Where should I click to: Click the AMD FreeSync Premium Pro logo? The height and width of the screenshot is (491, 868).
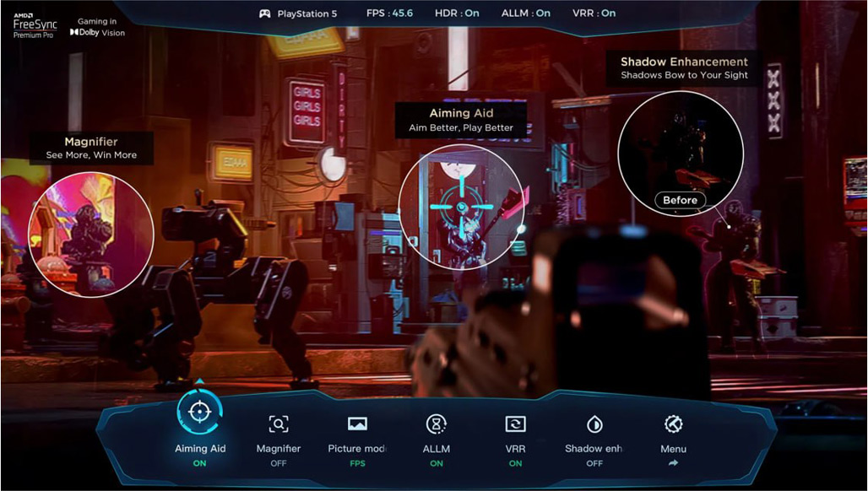pyautogui.click(x=35, y=24)
